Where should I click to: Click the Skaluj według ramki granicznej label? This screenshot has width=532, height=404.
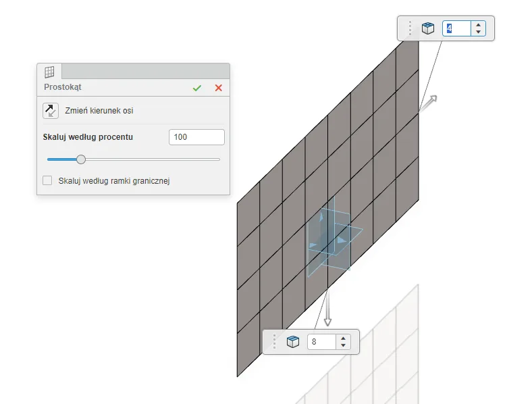pyautogui.click(x=114, y=181)
